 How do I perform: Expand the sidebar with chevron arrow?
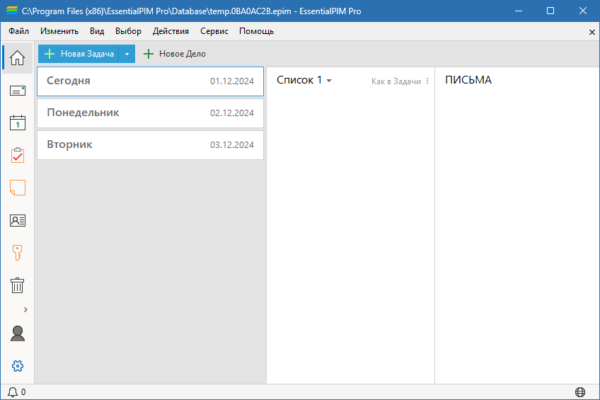[x=25, y=309]
